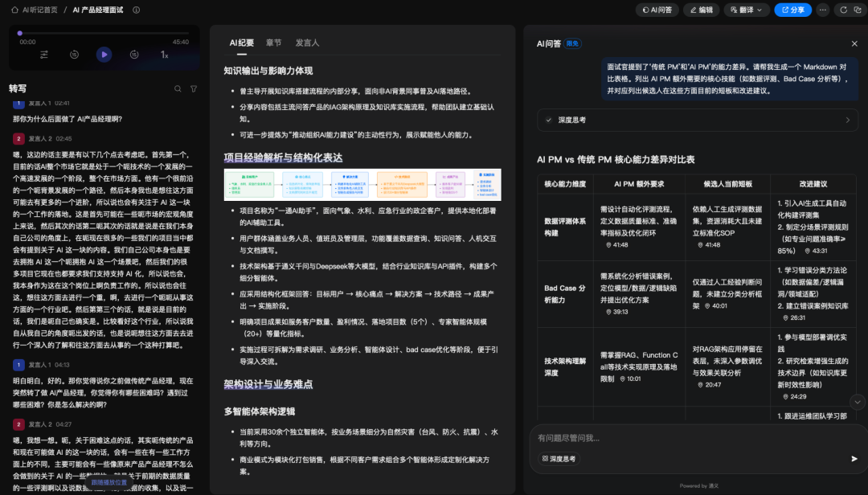Viewport: 868px width, 495px height.
Task: Click the 编辑 edit button
Action: [702, 10]
